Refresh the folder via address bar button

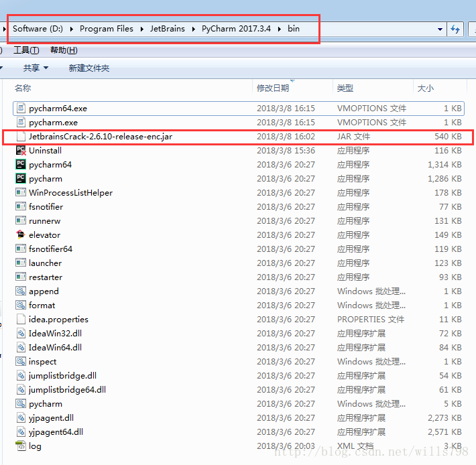tap(455, 29)
